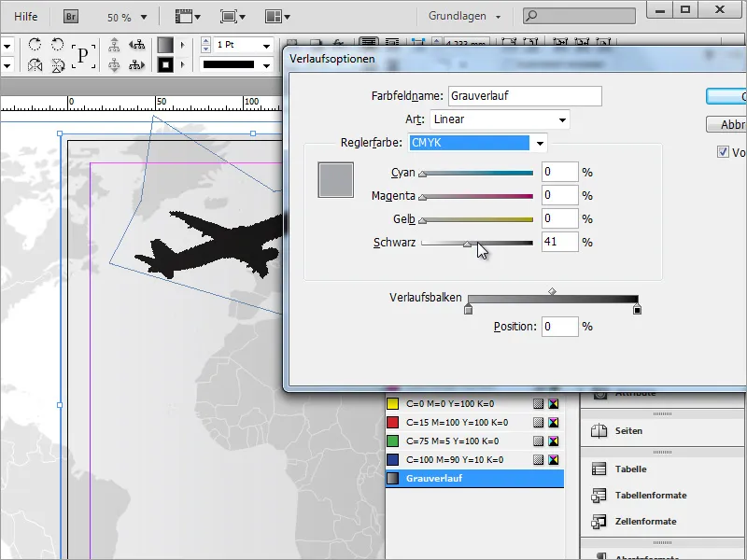747x560 pixels.
Task: Select the right black gradient stop
Action: pyautogui.click(x=637, y=310)
